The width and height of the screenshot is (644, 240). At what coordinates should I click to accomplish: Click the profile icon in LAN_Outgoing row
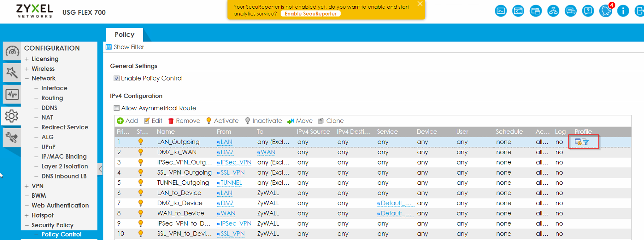coord(581,142)
